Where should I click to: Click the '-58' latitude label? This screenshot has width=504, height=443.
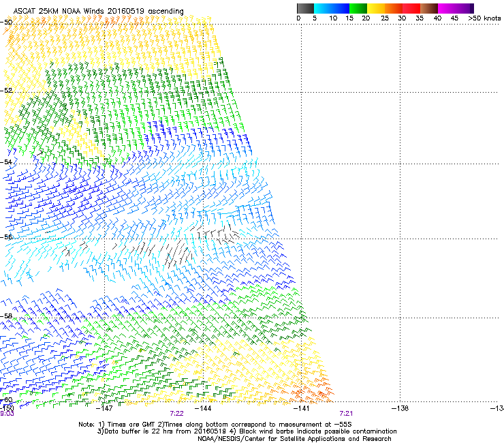(x=6, y=316)
